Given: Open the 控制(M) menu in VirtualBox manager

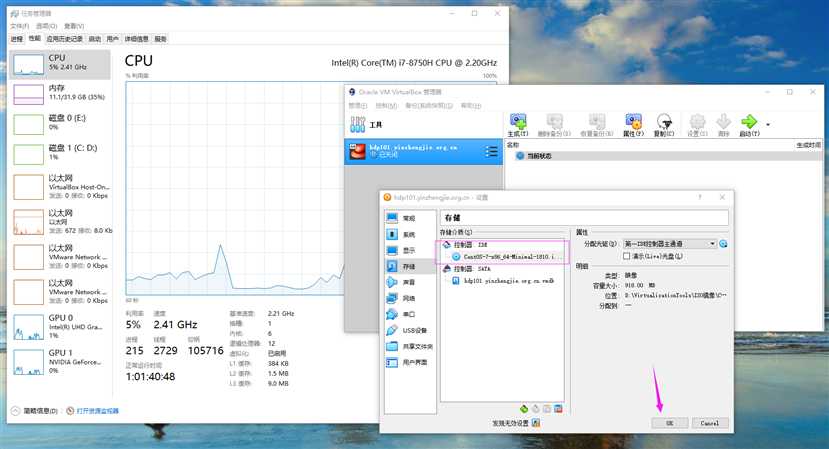Looking at the screenshot, I should point(386,106).
